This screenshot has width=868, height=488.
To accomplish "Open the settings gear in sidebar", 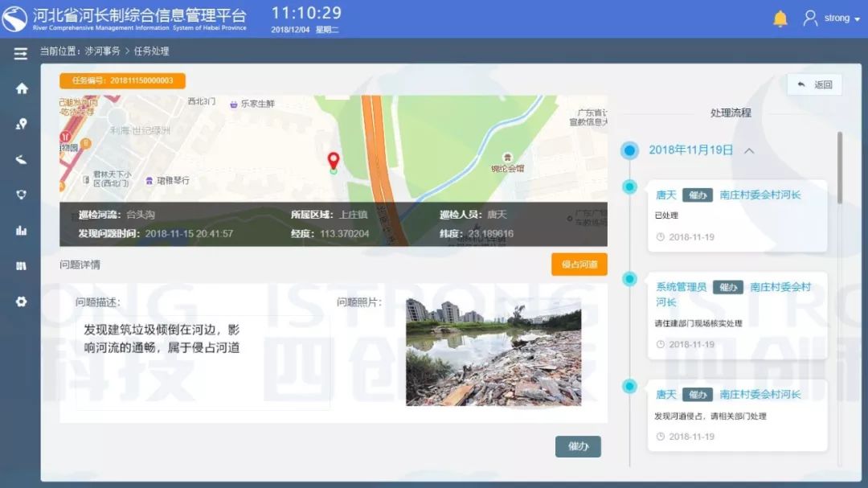I will click(x=22, y=301).
